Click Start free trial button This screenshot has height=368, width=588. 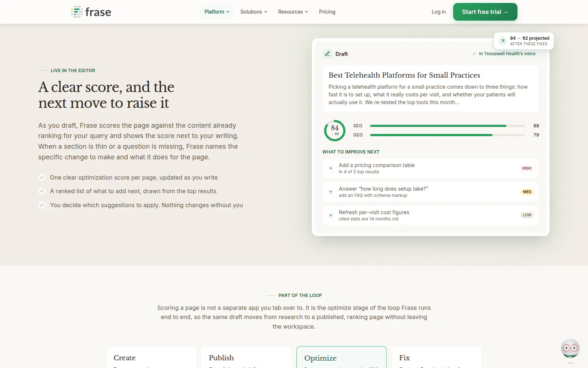click(485, 12)
